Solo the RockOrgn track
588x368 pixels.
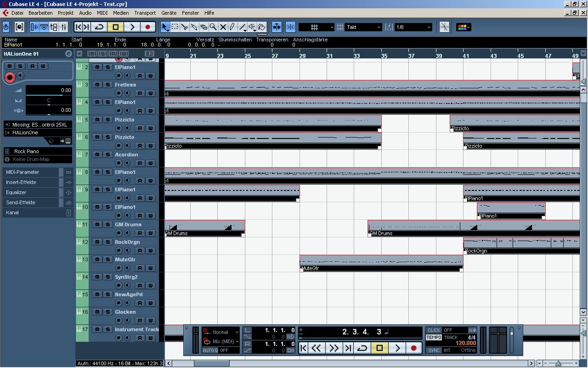pos(107,242)
